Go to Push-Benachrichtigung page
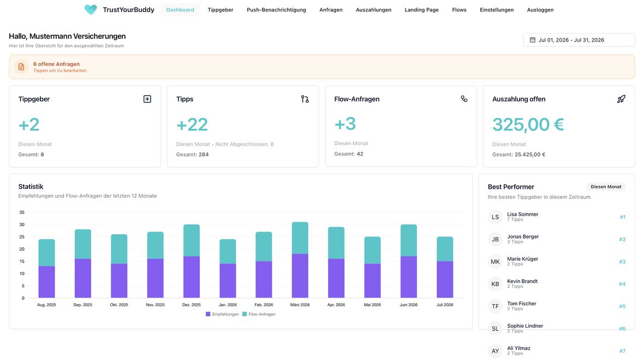Viewport: 644px width, 362px height. [276, 10]
